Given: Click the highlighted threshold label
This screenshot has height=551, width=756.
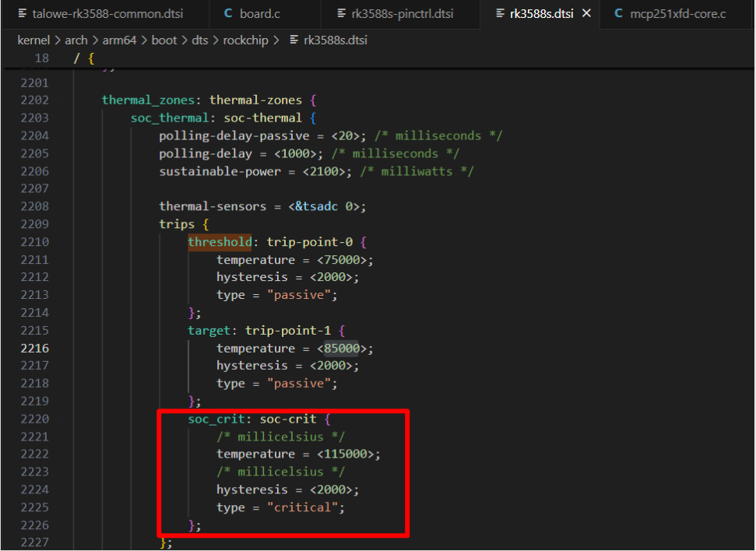Looking at the screenshot, I should 220,242.
